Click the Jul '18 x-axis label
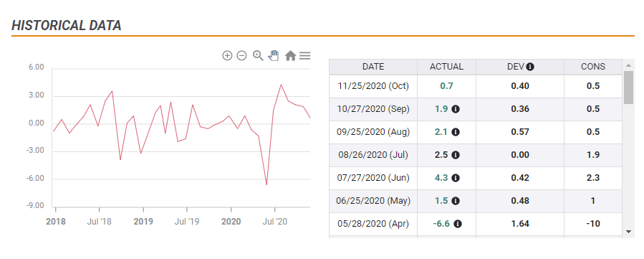Image resolution: width=644 pixels, height=259 pixels. (x=100, y=222)
